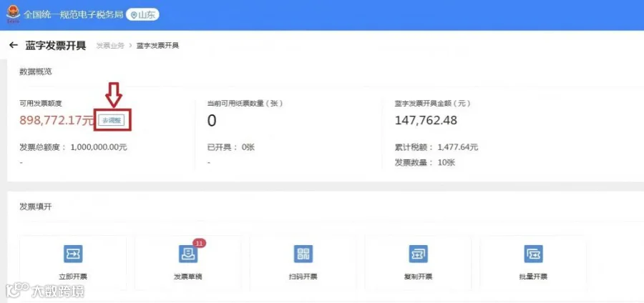Click the back arrow beside 蓝字发票开具

[x=14, y=45]
